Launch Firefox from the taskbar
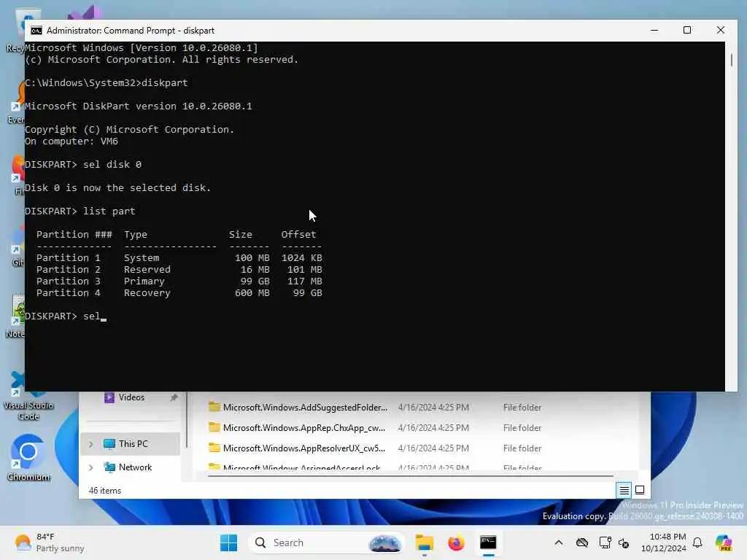The width and height of the screenshot is (747, 560). (456, 542)
